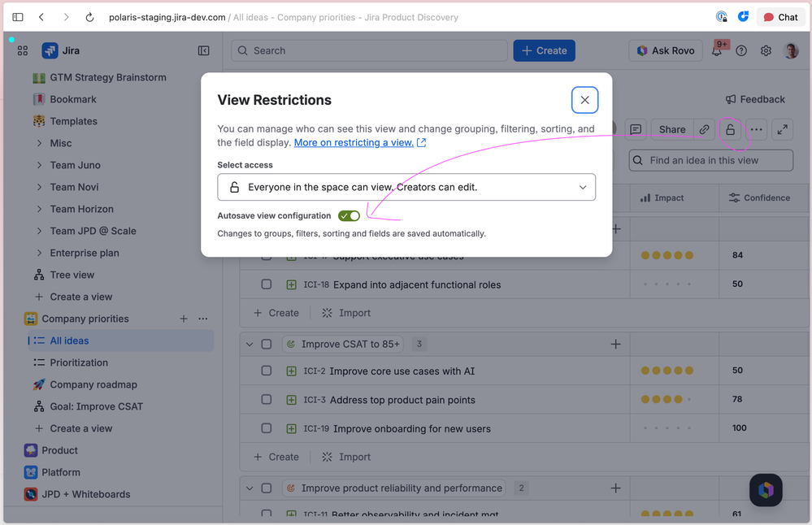Set ICI-19 impact rating dots
This screenshot has height=525, width=812.
click(667, 428)
